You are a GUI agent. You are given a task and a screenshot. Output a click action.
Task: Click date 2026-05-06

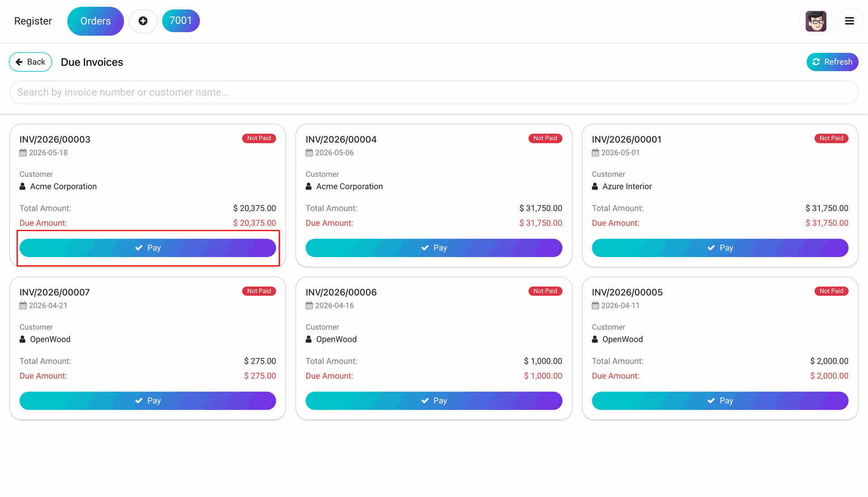[335, 153]
